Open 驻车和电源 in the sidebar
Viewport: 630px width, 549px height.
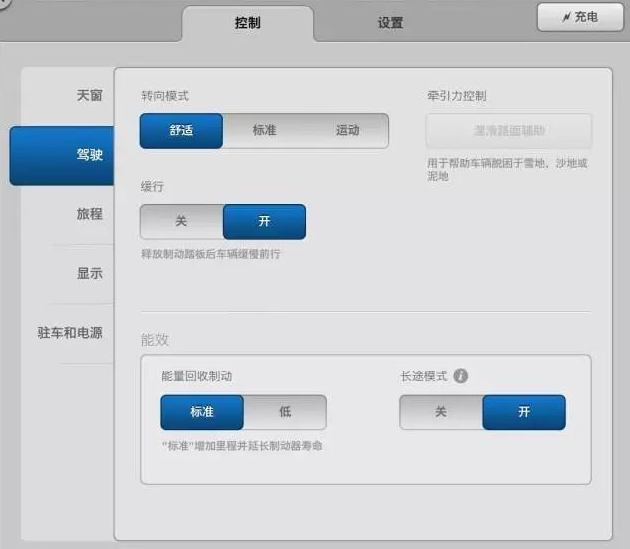tap(68, 333)
